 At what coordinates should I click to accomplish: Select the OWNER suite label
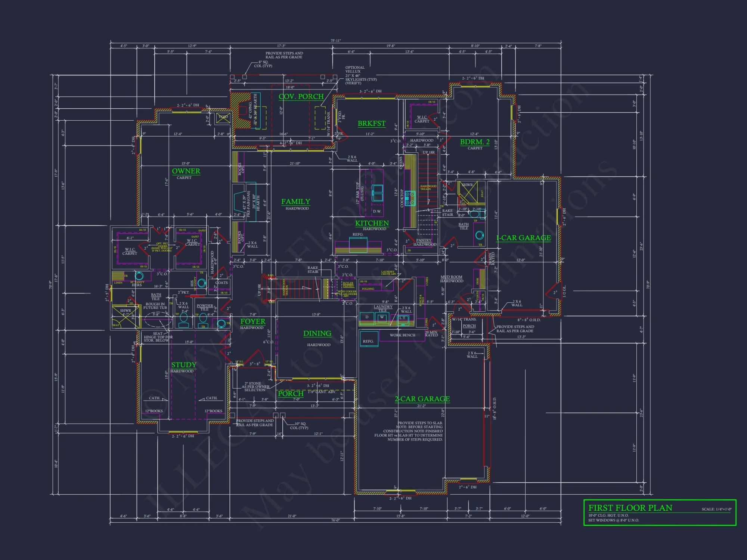pyautogui.click(x=186, y=172)
